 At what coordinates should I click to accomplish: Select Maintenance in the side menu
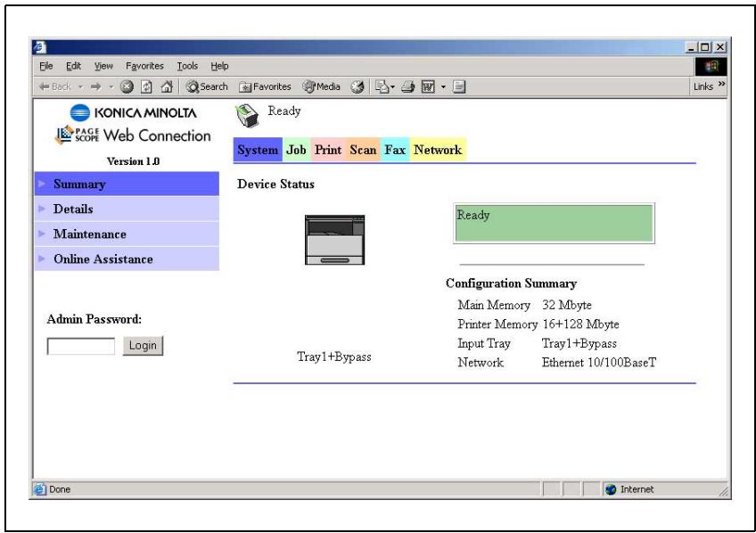[127, 234]
